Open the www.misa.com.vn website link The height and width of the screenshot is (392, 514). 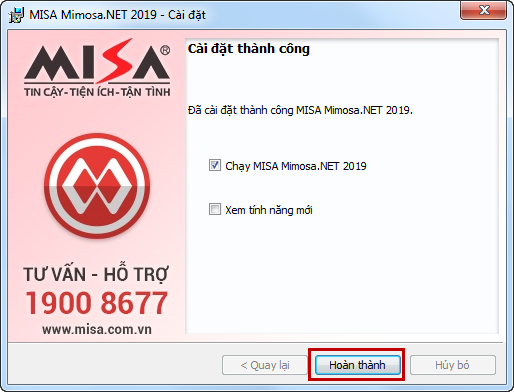pyautogui.click(x=97, y=329)
